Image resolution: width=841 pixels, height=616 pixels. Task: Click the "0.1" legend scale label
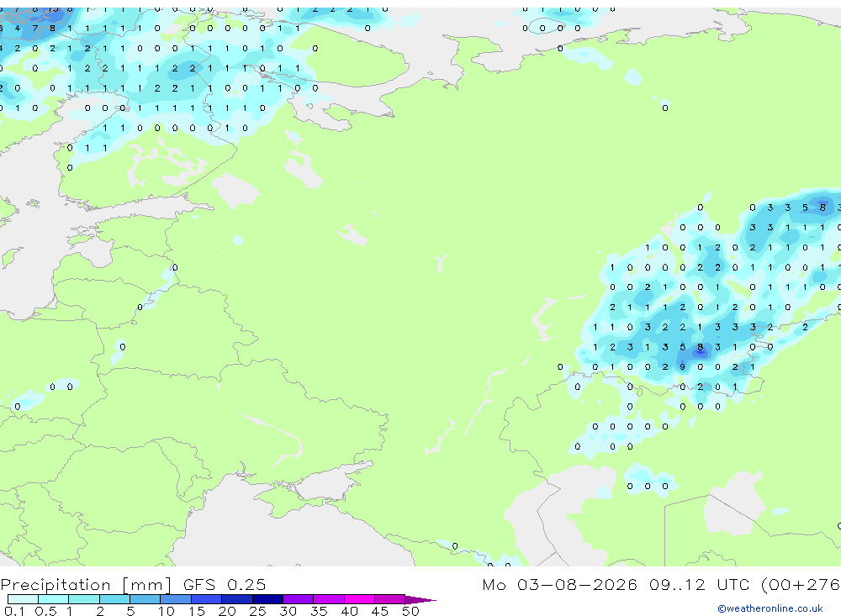click(x=14, y=611)
